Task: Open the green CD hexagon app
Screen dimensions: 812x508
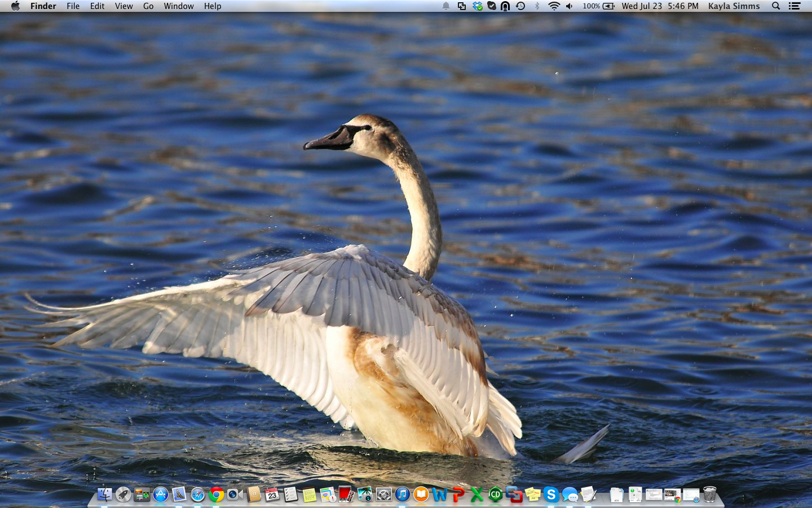Action: [495, 495]
